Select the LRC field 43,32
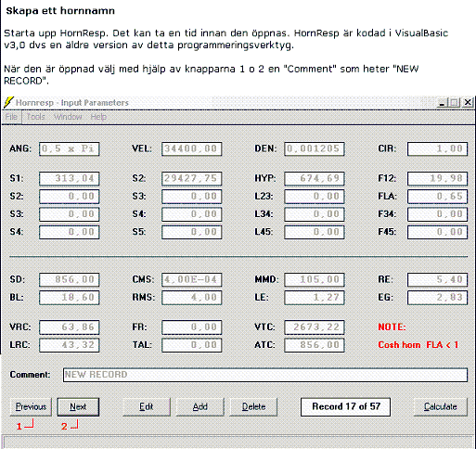The image size is (476, 449). click(x=70, y=345)
